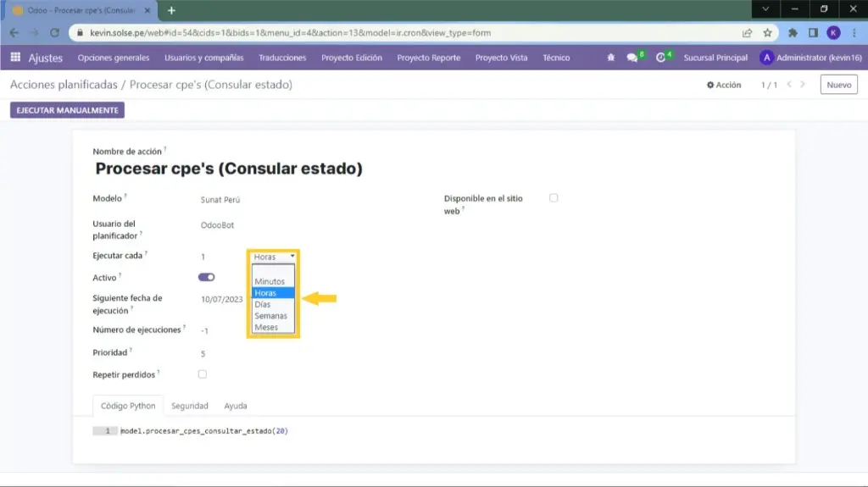Click the Siguiente fecha de ejecución field
Viewport: 868px width, 487px height.
coord(222,299)
